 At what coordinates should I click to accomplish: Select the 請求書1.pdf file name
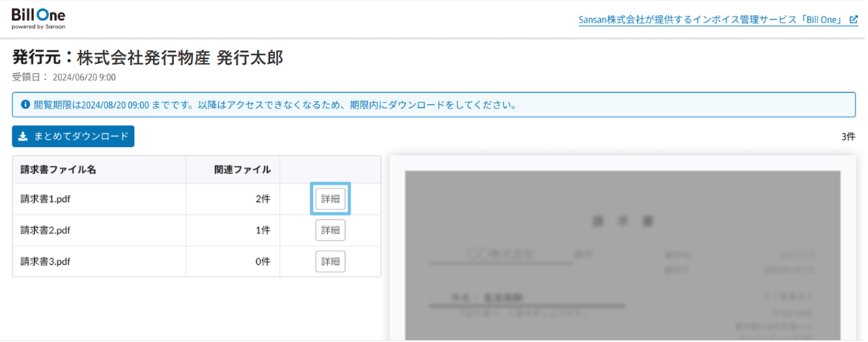[x=46, y=199]
